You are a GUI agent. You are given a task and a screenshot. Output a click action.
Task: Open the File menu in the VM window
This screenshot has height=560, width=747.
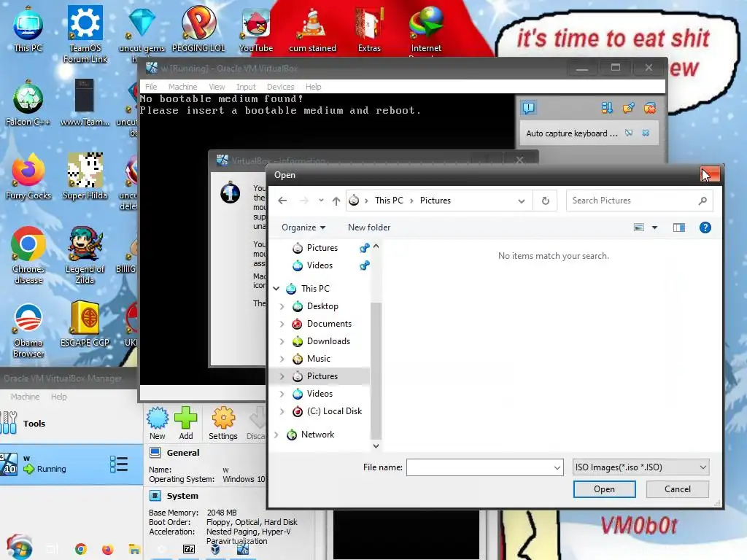pos(151,87)
